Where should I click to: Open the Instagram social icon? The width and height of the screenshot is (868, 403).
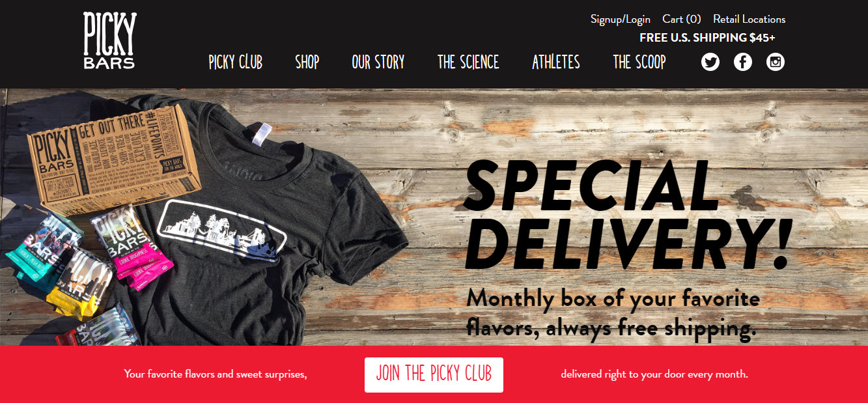coord(776,62)
